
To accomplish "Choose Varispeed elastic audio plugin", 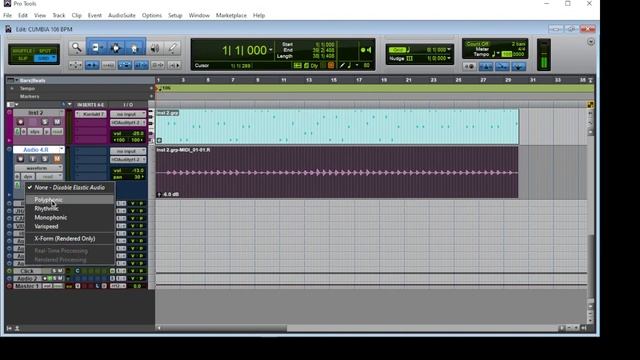I will tap(70, 227).
